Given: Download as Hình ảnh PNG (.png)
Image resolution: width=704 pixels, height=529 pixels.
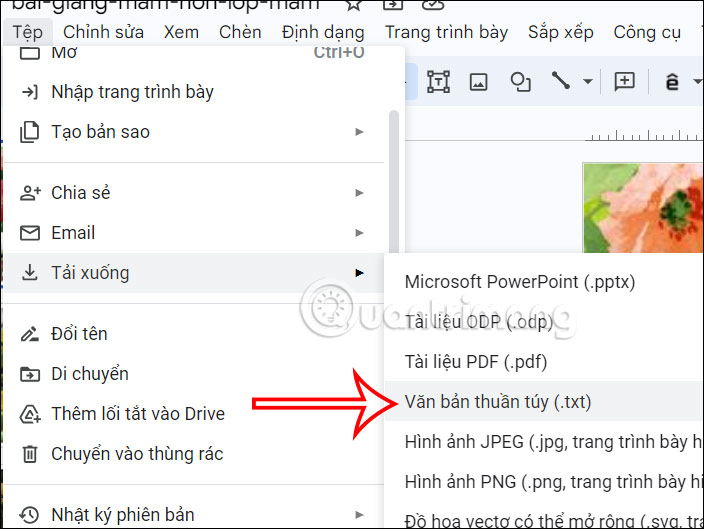Looking at the screenshot, I should click(544, 482).
